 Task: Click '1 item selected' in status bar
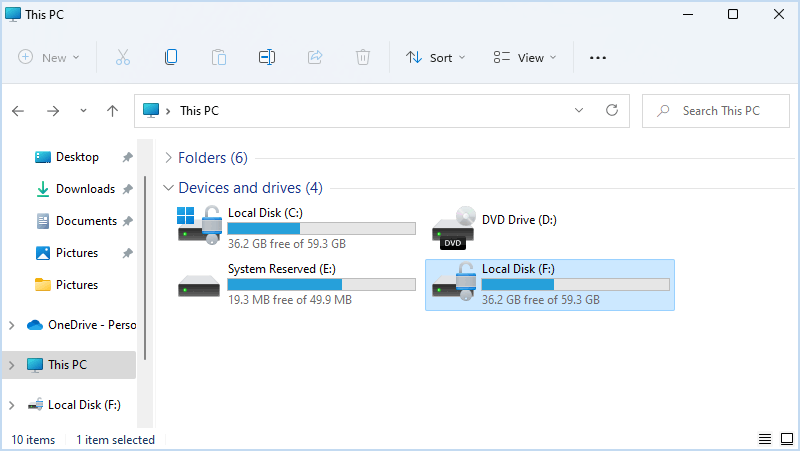115,440
